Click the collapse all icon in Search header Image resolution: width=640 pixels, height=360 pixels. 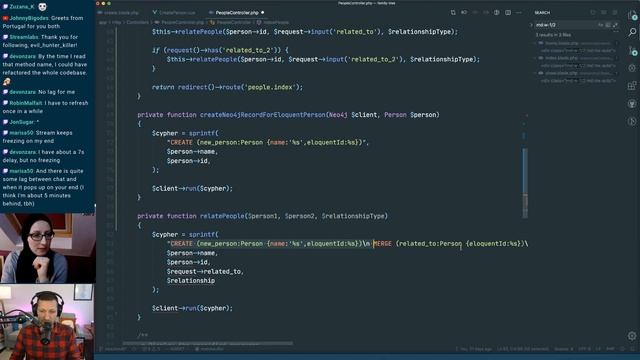pyautogui.click(x=615, y=13)
